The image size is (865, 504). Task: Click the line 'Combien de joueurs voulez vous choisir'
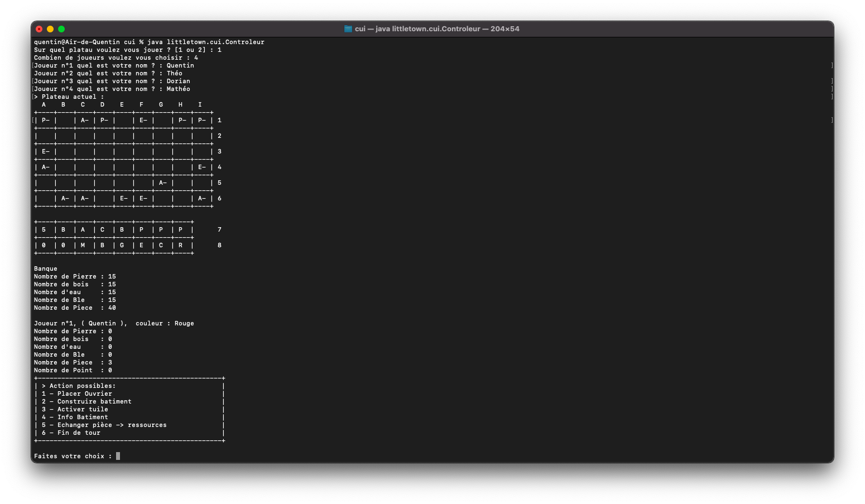[x=116, y=57]
